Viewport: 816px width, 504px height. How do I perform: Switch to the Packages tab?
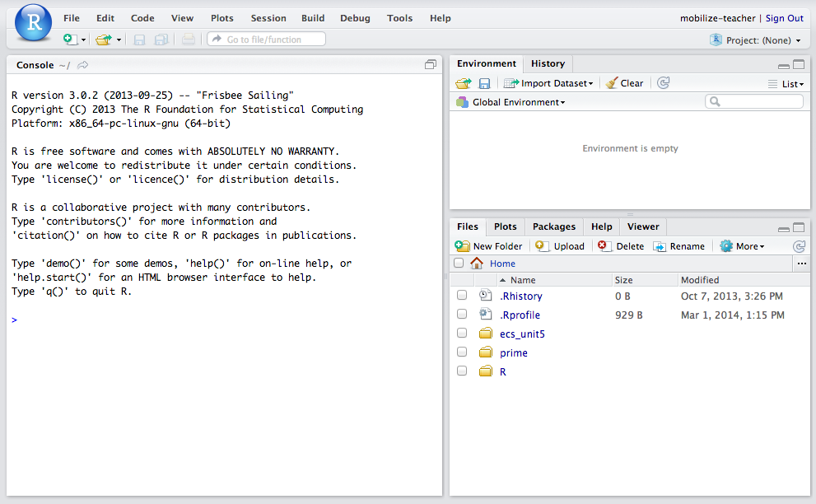point(553,226)
